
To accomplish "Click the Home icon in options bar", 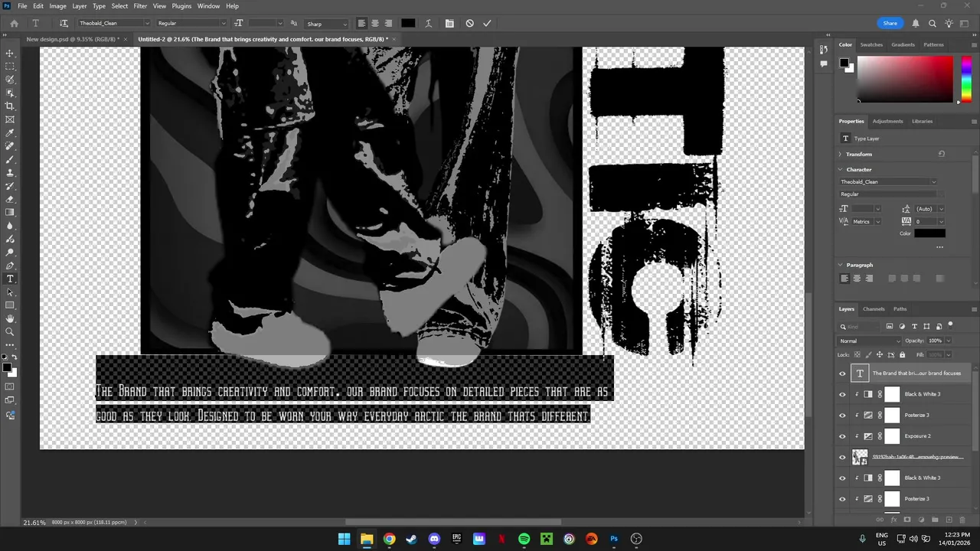I will tap(14, 23).
